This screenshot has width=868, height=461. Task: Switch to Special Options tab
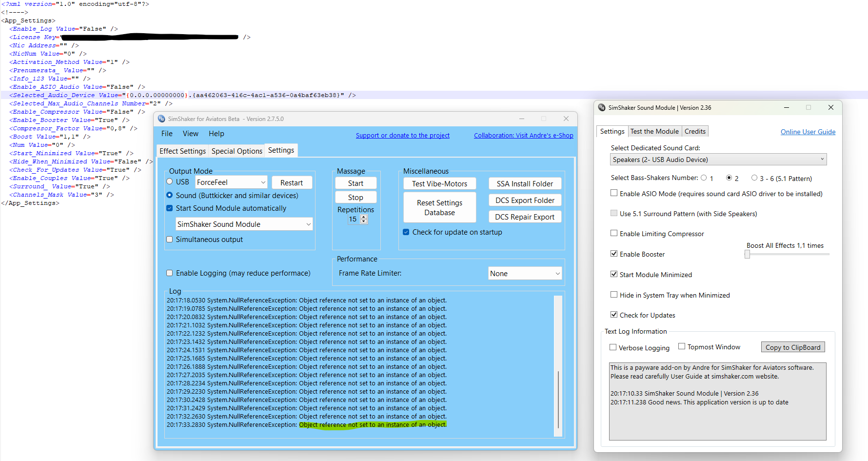tap(237, 151)
